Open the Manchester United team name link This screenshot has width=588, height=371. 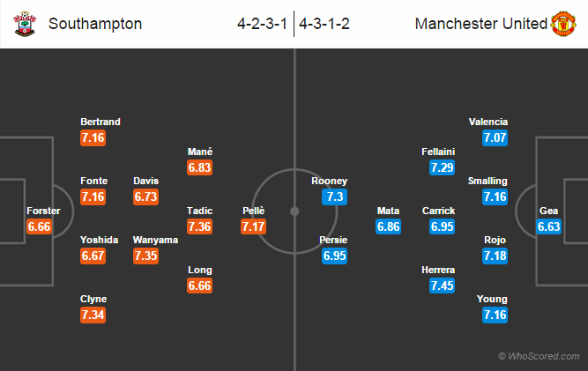pyautogui.click(x=481, y=24)
